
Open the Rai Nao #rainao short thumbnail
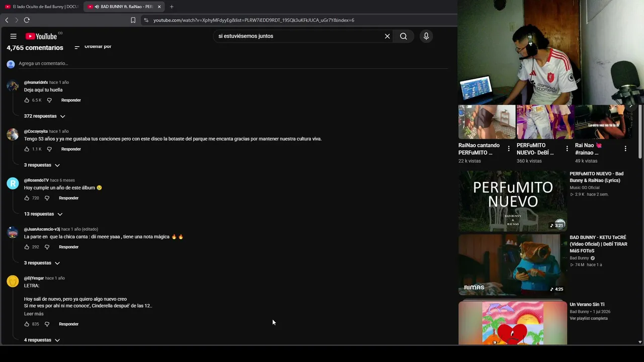604,122
